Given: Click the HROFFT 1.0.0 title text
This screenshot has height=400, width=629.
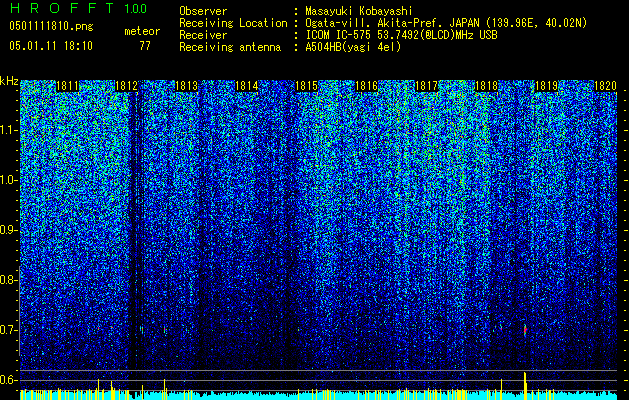Looking at the screenshot, I should 78,8.
